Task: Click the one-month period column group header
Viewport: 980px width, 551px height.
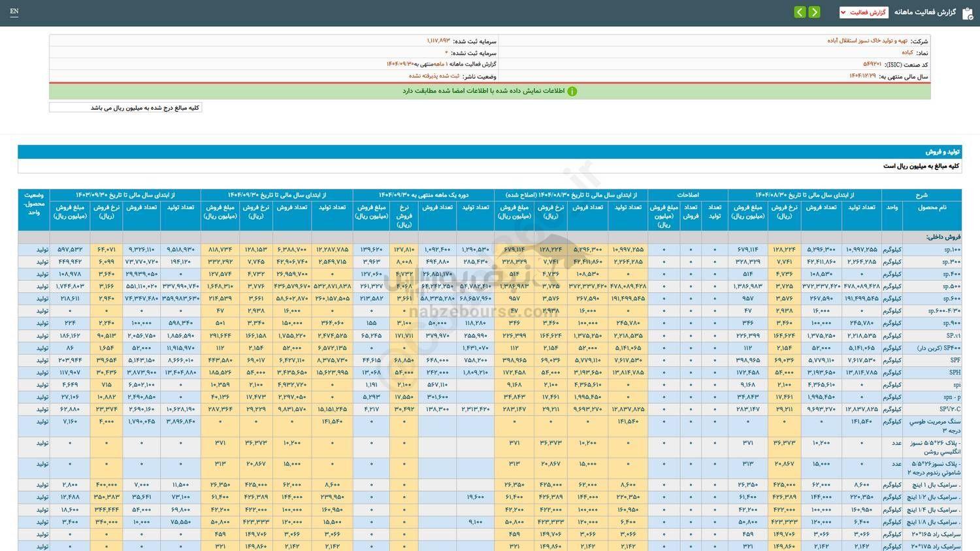Action: pyautogui.click(x=423, y=195)
